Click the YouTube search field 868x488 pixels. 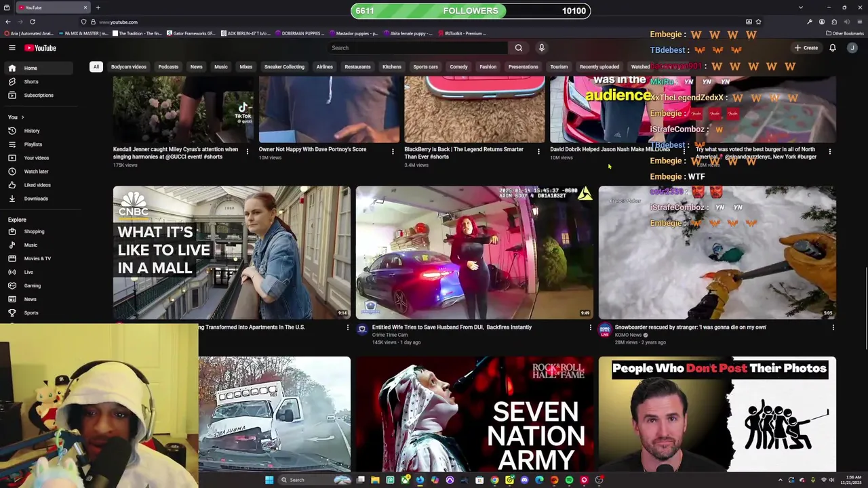click(x=417, y=47)
